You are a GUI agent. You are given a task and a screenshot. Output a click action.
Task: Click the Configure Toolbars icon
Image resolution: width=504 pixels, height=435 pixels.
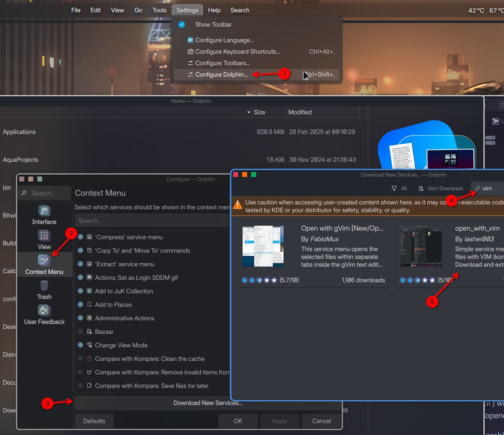[190, 63]
